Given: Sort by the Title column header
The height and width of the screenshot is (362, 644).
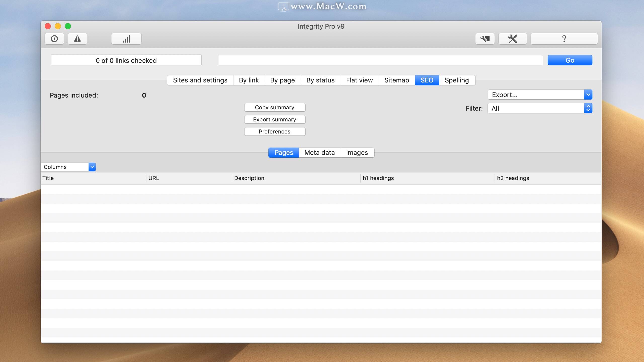Looking at the screenshot, I should point(93,178).
